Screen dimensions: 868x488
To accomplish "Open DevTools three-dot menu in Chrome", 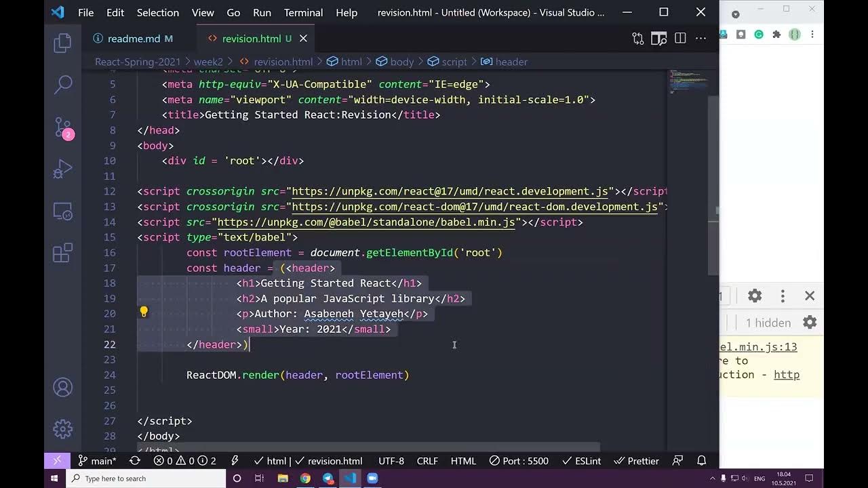I will 783,296.
